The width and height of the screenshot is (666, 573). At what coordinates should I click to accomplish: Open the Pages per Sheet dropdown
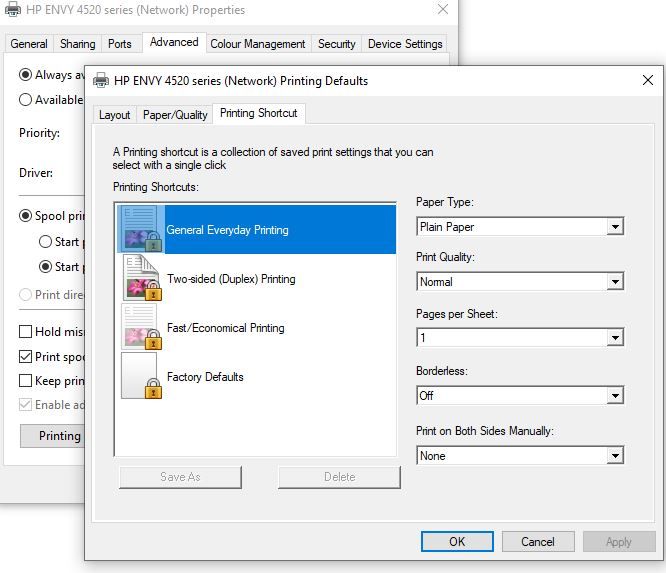(520, 338)
